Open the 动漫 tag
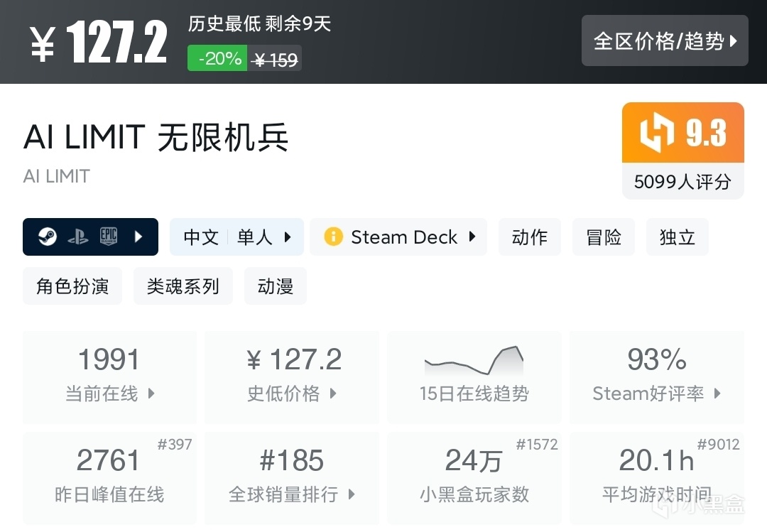This screenshot has width=767, height=532. tap(276, 286)
